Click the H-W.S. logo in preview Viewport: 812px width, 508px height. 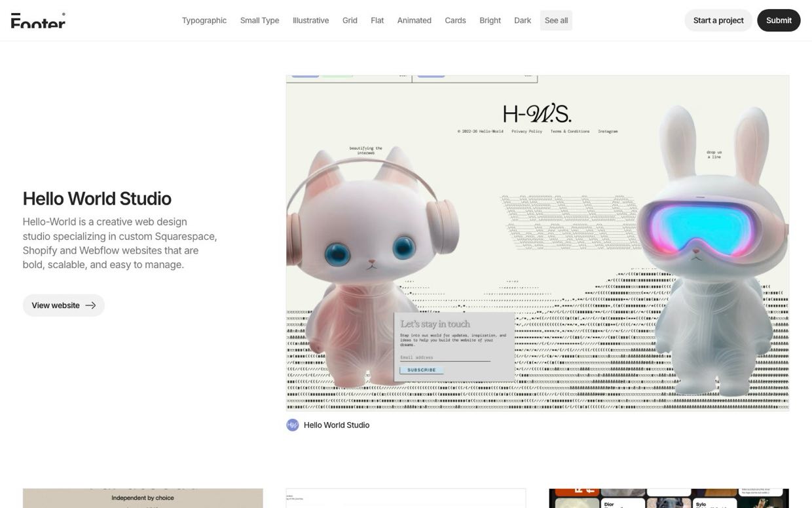click(537, 113)
